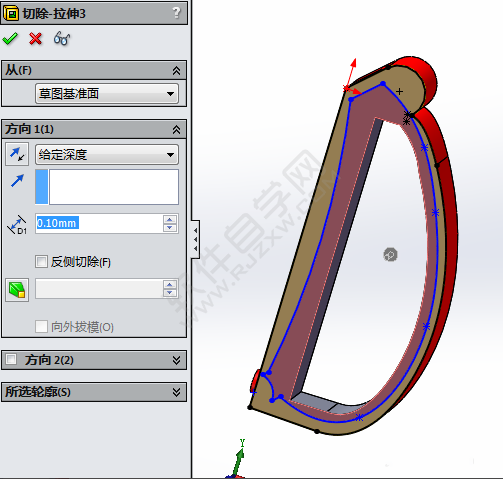Toggle detailed preview glasses icon
This screenshot has height=479, width=503.
coord(62,39)
